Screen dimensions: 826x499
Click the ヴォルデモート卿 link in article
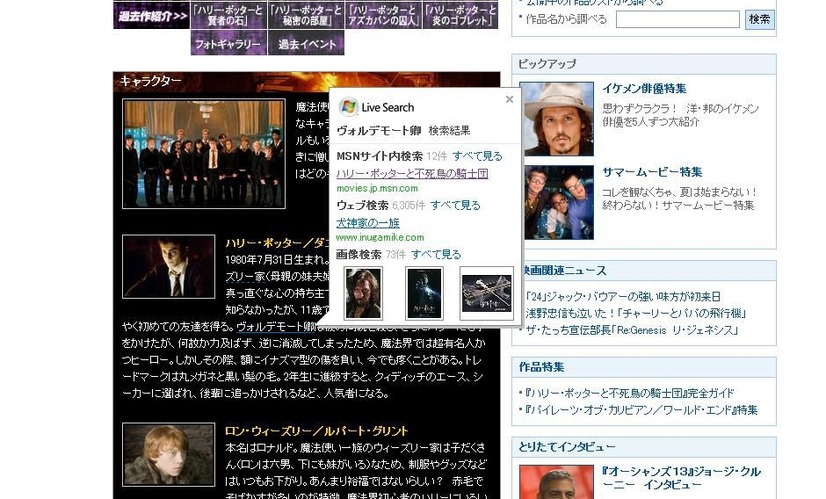277,326
